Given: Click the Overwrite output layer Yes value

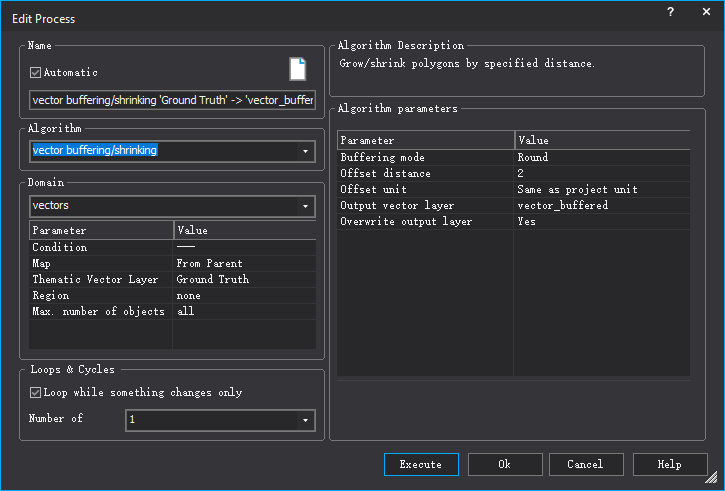Looking at the screenshot, I should (x=601, y=222).
